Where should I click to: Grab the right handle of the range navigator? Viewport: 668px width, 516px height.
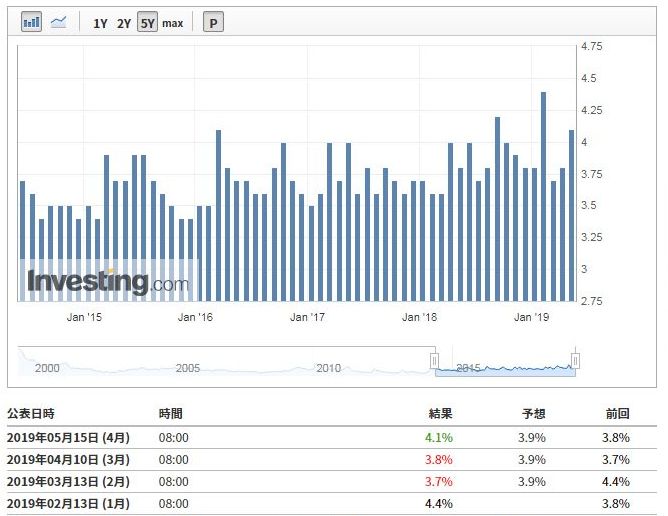tap(575, 360)
